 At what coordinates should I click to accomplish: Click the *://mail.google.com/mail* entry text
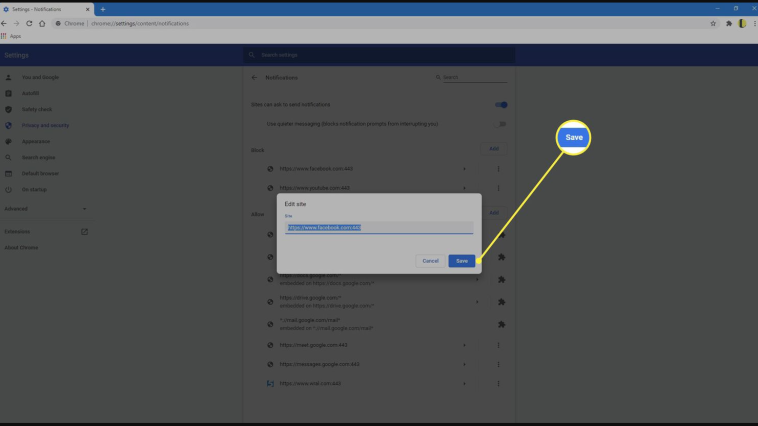(x=310, y=320)
